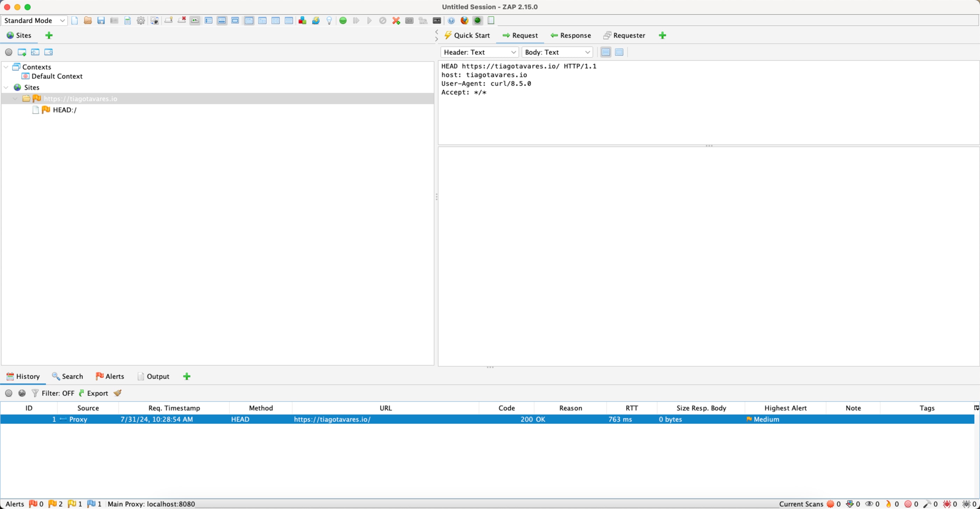Viewport: 980px width, 509px height.
Task: Open session options gear icon
Action: tap(141, 21)
